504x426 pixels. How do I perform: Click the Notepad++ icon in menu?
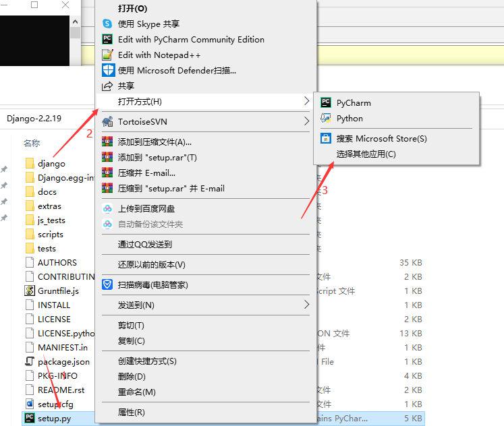pos(107,55)
